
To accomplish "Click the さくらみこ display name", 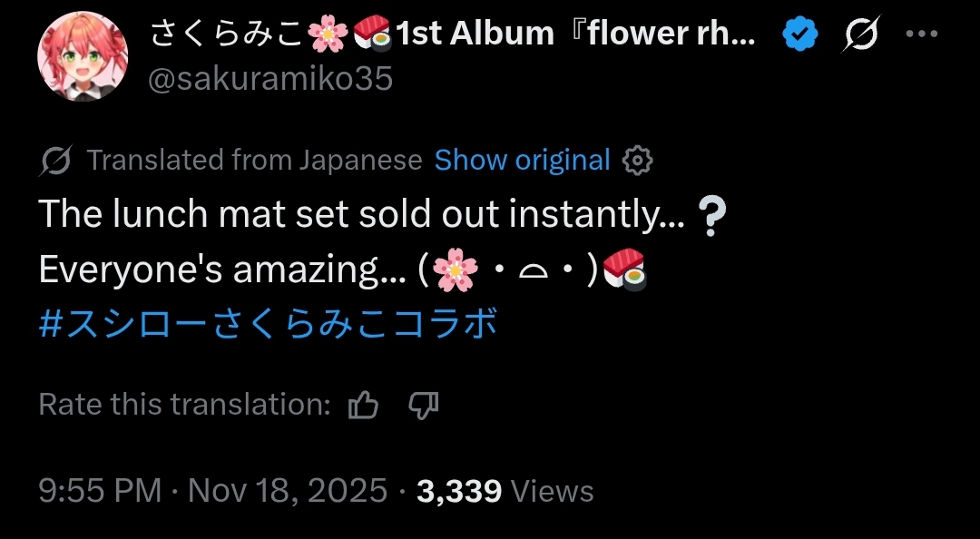I will (229, 34).
